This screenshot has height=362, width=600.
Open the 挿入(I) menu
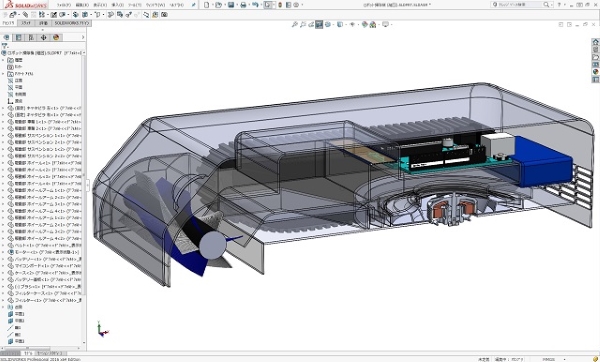117,5
